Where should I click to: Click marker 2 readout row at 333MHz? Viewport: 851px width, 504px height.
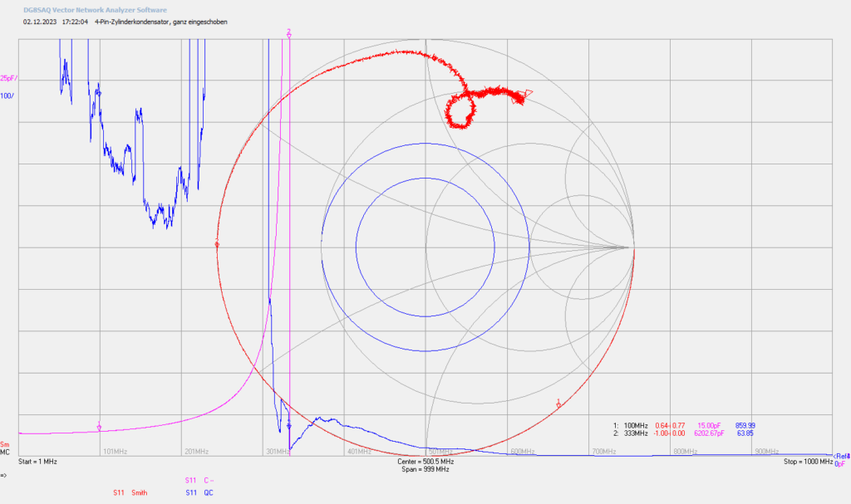tap(684, 433)
